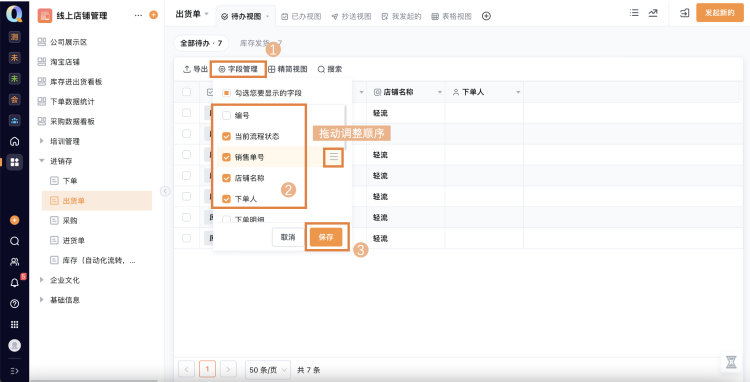Click the field list popup scrollbar
This screenshot has width=750, height=382.
coord(346,127)
